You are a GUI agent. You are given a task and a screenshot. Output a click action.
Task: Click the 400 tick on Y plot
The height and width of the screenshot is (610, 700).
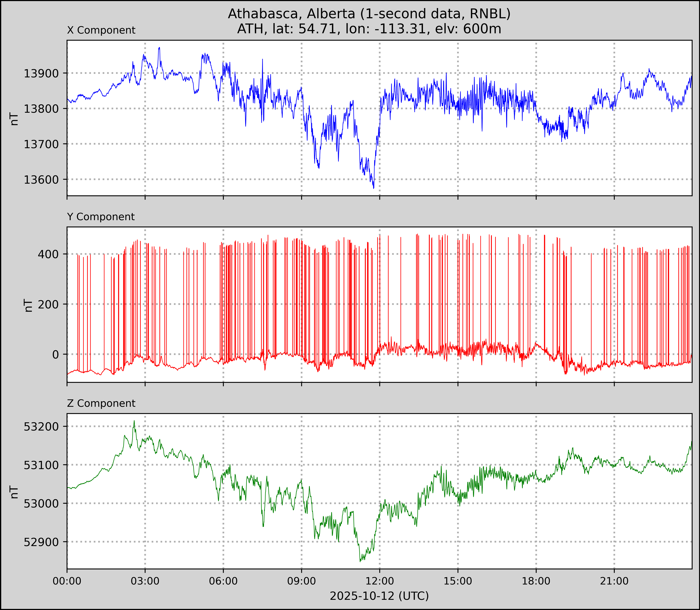point(48,254)
